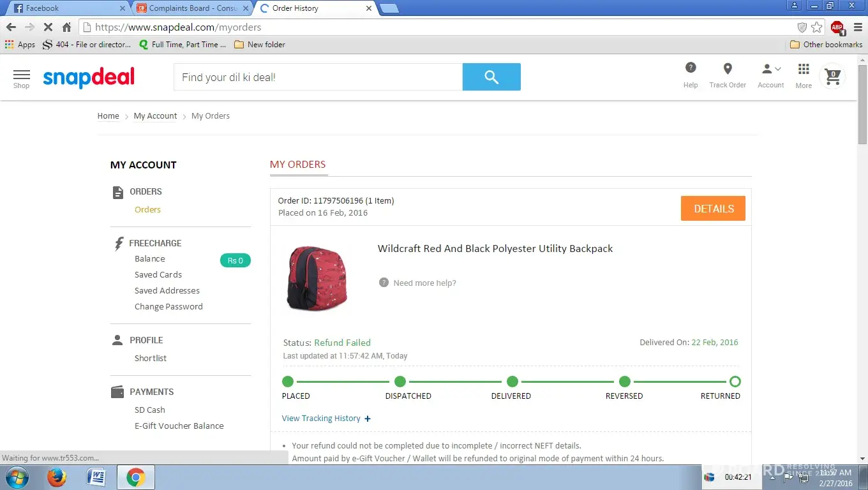Click the Refund Failed status text
Screen dimensions: 868x490
[x=342, y=343]
